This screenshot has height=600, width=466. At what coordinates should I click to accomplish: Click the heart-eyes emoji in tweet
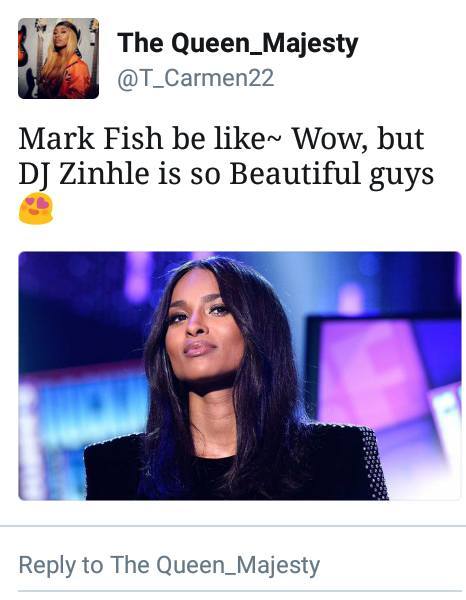36,208
